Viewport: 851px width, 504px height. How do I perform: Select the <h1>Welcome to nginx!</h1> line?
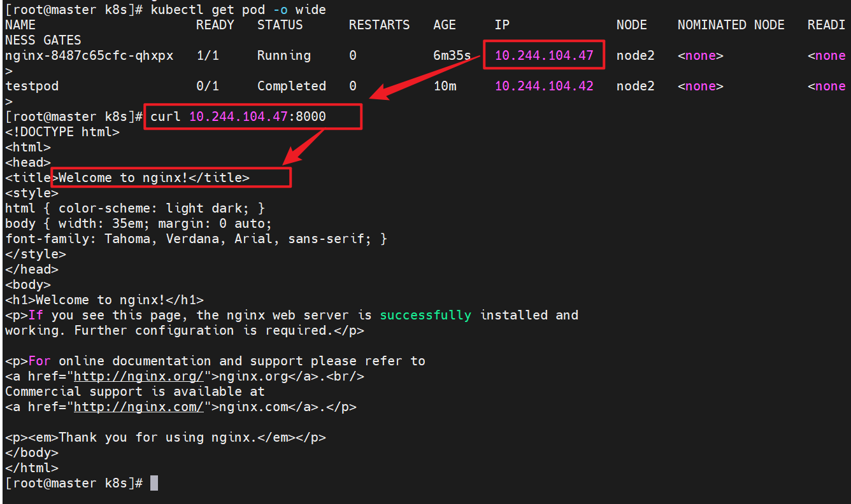click(x=104, y=300)
